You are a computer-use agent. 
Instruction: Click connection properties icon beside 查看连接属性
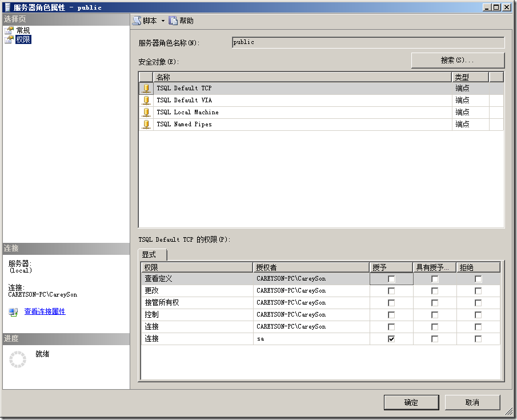(13, 312)
